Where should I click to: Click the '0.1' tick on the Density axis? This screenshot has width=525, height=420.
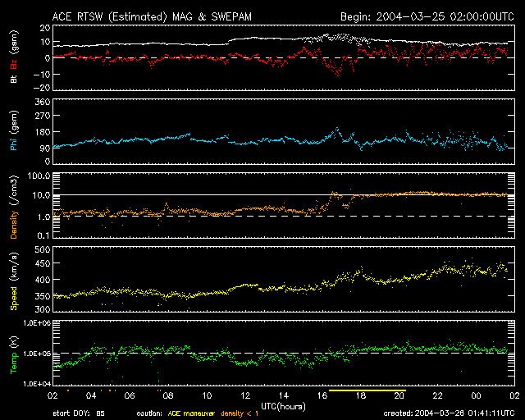[x=43, y=235]
